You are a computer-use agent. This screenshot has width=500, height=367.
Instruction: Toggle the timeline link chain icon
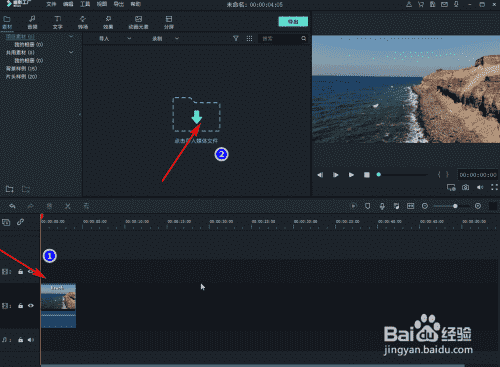(20, 222)
